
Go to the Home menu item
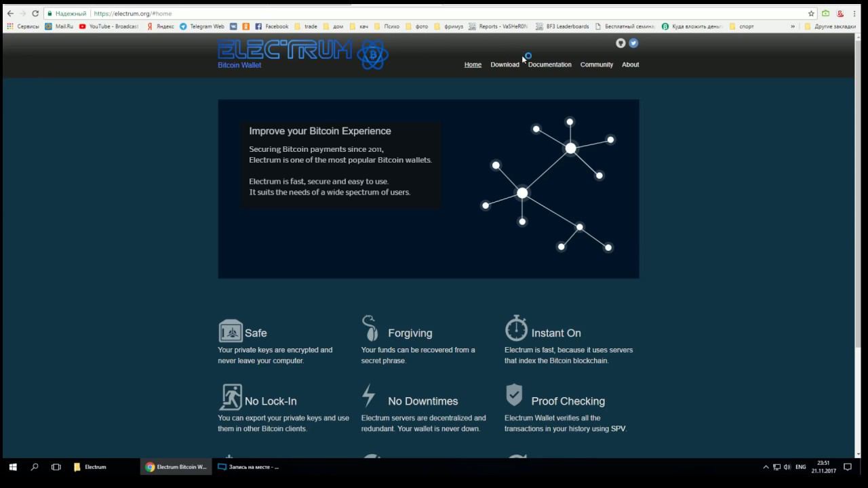pyautogui.click(x=473, y=64)
